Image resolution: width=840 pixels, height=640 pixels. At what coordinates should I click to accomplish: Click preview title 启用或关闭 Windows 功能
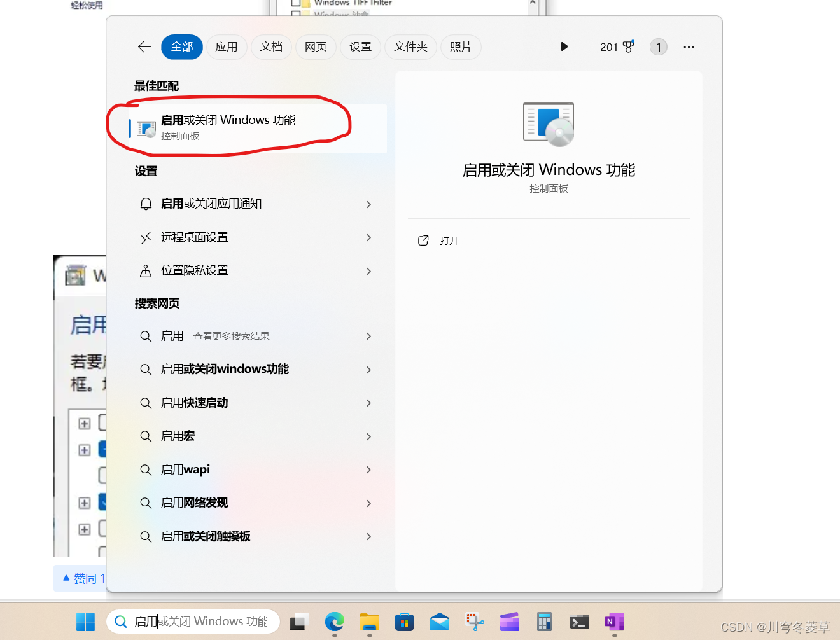(x=549, y=170)
